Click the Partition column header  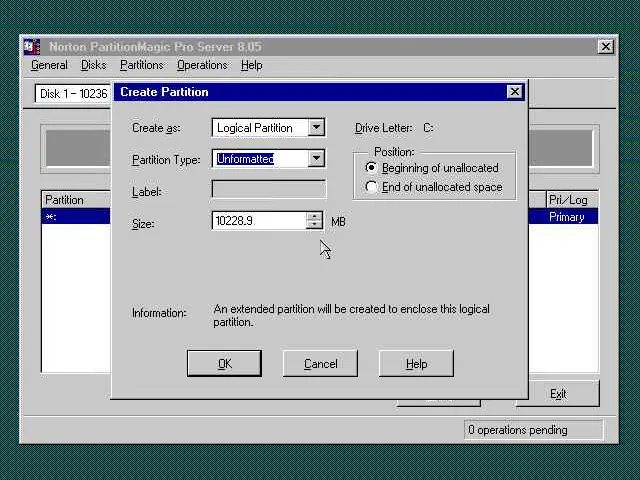(x=76, y=200)
